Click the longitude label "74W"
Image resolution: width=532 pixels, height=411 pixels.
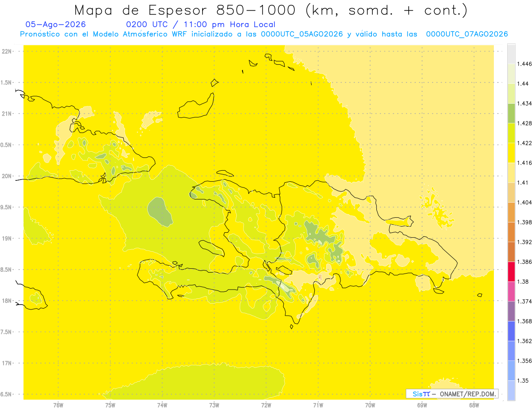click(162, 405)
